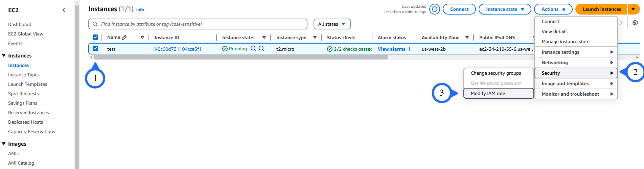This screenshot has width=644, height=169.
Task: Click the horizontal table scrollbar
Action: tap(240, 57)
